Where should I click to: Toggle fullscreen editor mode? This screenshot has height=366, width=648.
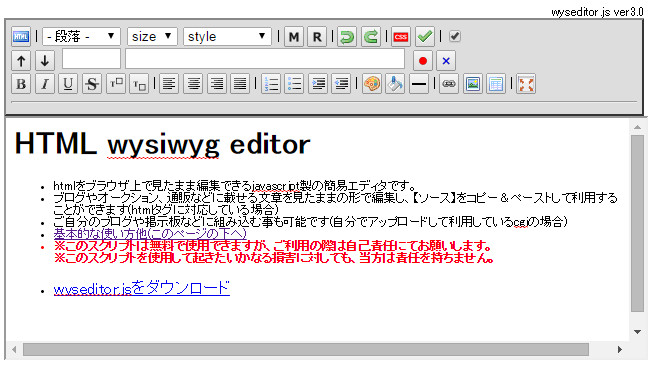526,84
